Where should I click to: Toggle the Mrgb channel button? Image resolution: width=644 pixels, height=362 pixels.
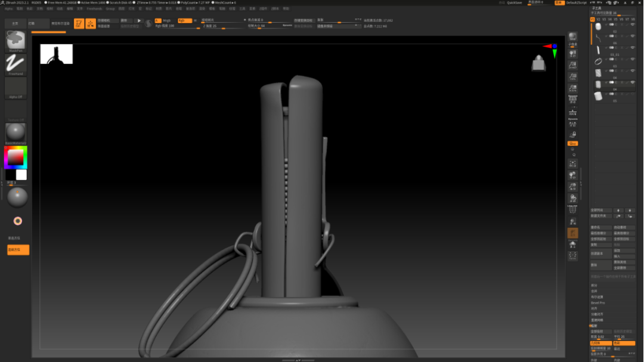tap(168, 20)
